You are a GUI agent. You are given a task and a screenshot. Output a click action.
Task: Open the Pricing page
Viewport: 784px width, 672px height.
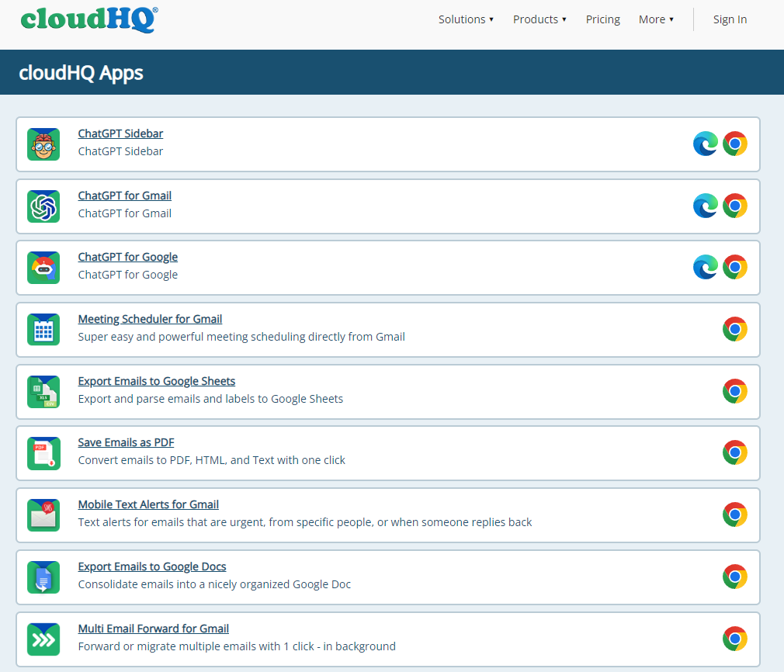pyautogui.click(x=602, y=19)
